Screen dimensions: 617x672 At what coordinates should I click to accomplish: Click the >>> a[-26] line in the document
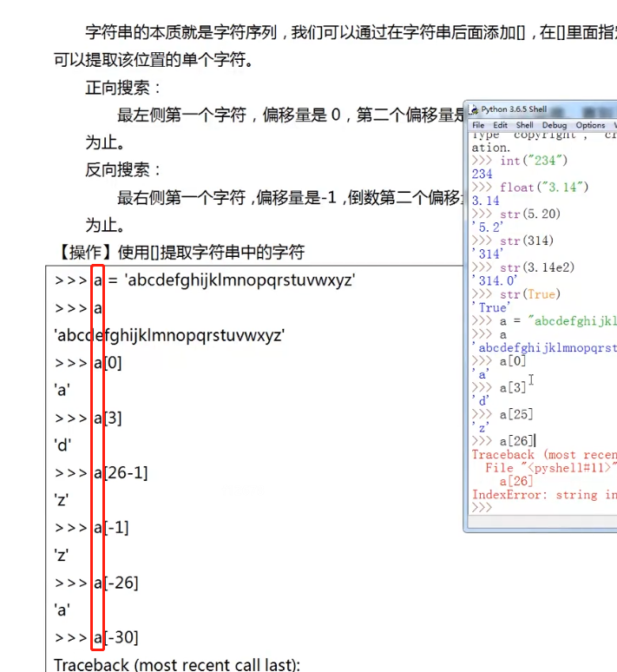pos(96,583)
